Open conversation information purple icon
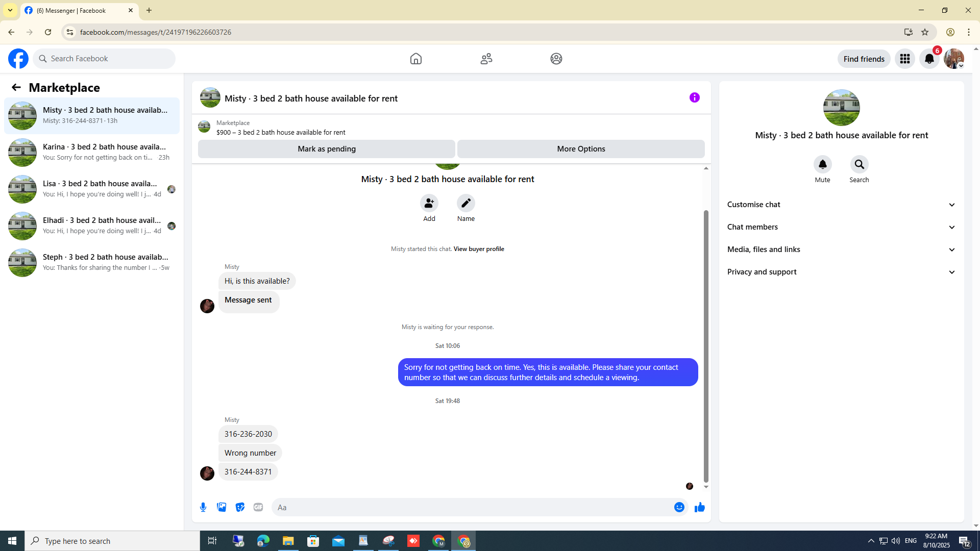Screen dimensions: 980x551 click(694, 97)
